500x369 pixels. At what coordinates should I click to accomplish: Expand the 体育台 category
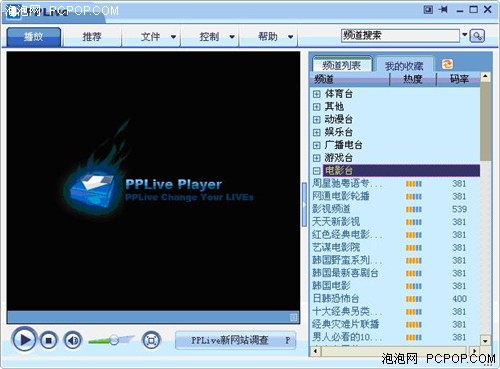[316, 94]
